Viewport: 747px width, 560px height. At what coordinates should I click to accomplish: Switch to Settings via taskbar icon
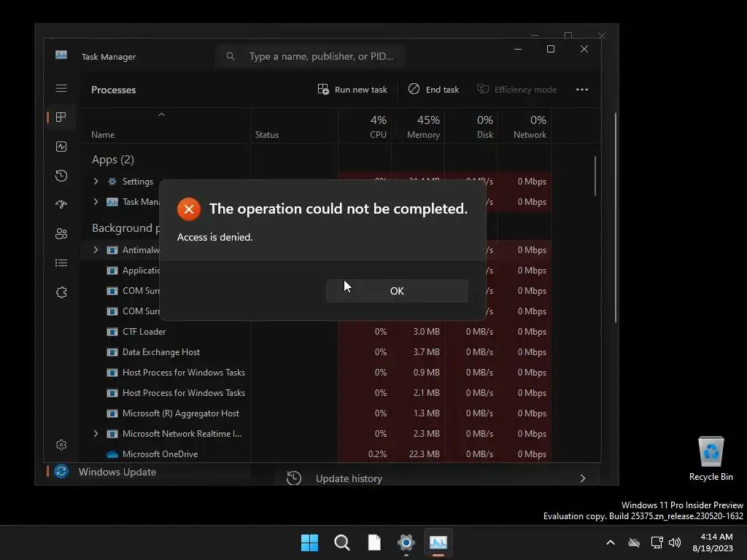[406, 542]
